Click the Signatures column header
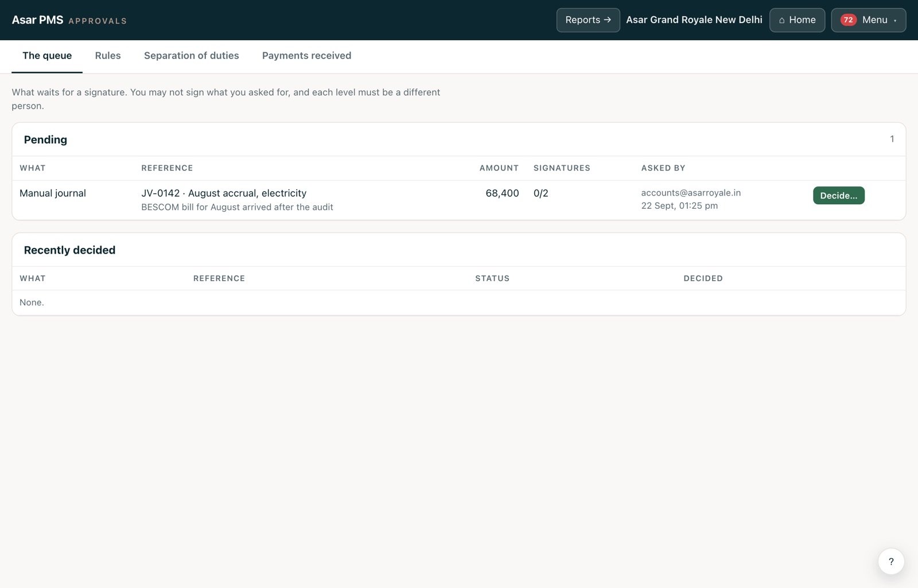The height and width of the screenshot is (588, 918). (x=562, y=168)
